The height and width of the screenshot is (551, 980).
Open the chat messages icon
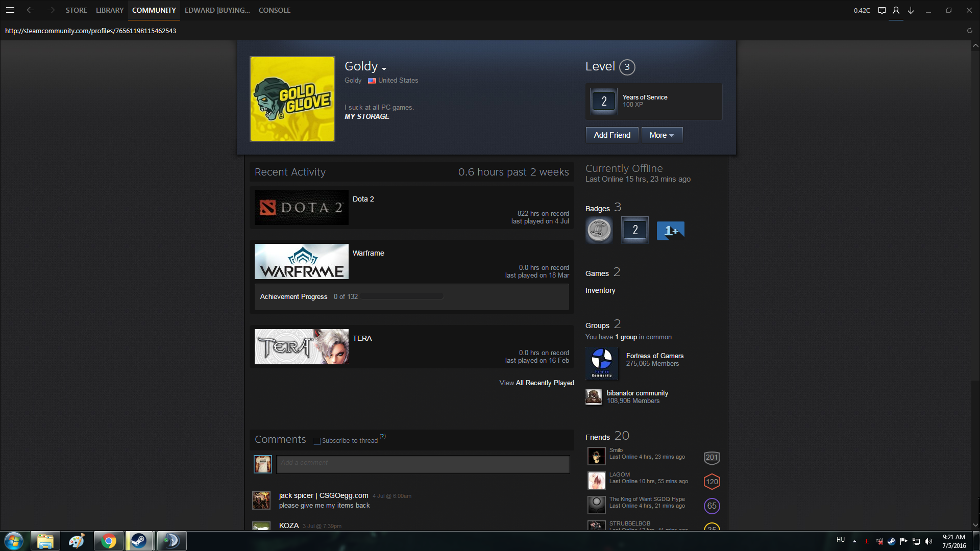[881, 10]
